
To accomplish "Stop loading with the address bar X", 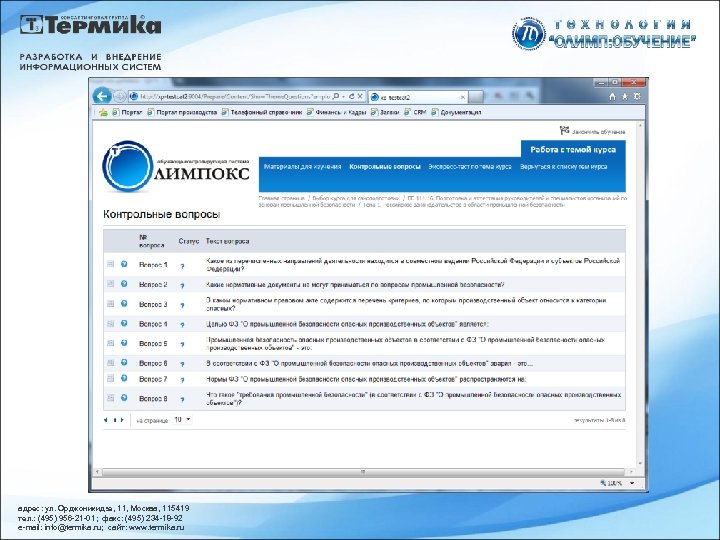I will click(360, 96).
